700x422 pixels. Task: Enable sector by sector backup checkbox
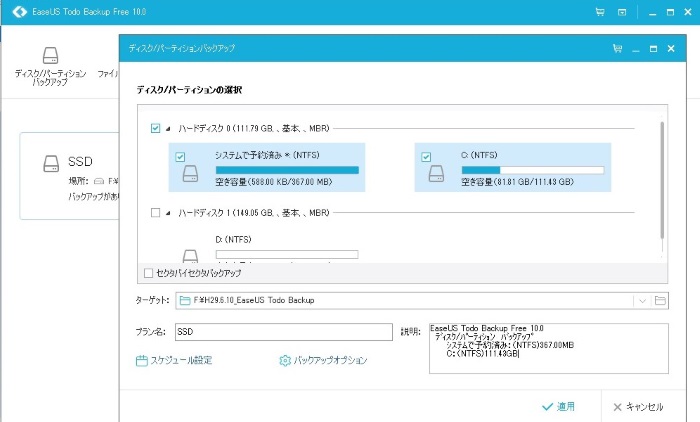(x=149, y=273)
